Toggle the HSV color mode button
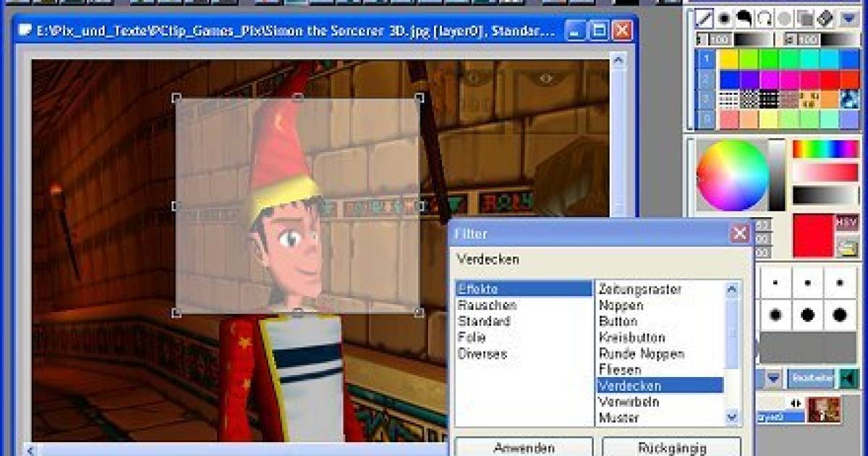The image size is (868, 456). pyautogui.click(x=847, y=222)
